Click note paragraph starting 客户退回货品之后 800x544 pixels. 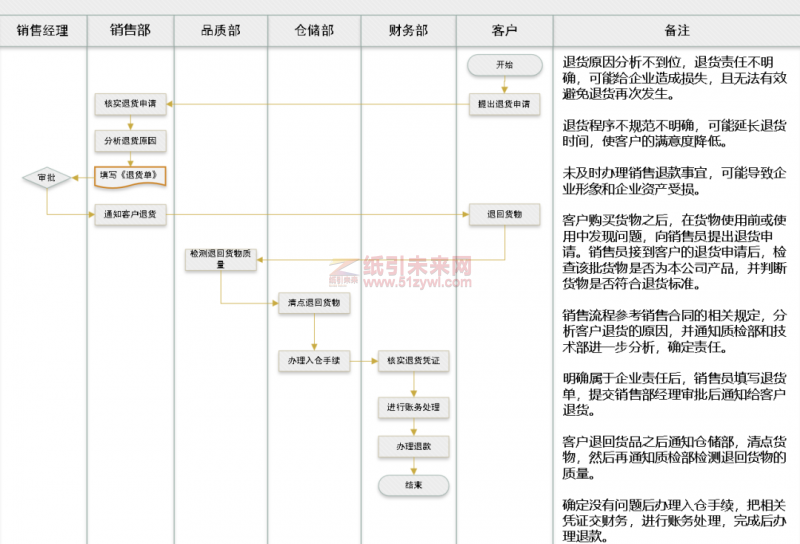[x=674, y=458]
